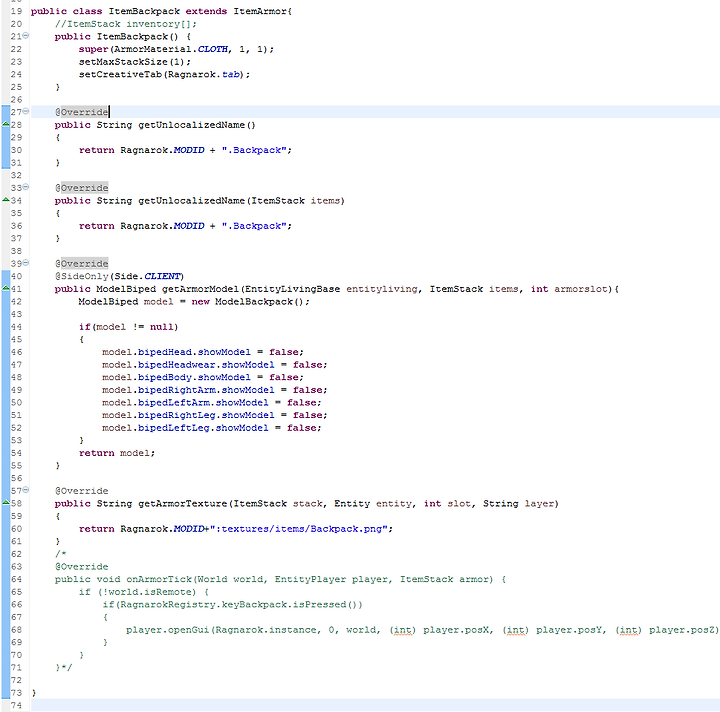
Task: Click the '@Override' annotation on line 27
Action: click(82, 112)
